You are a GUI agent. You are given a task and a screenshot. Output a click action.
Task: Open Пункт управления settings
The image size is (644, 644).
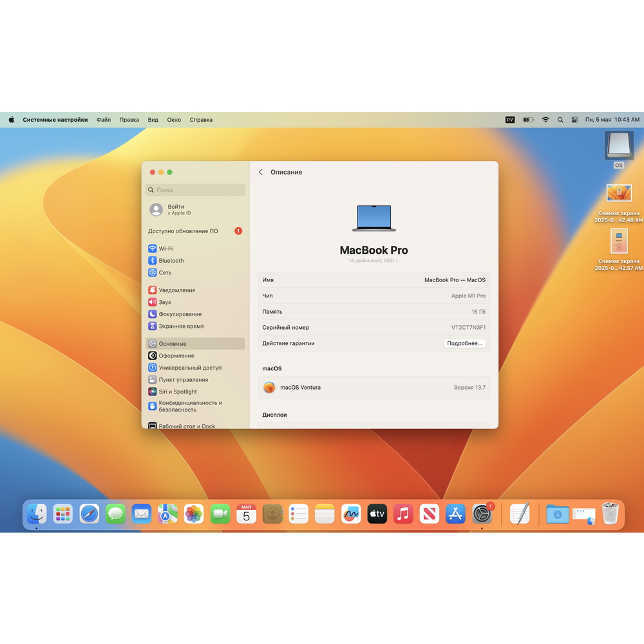[195, 379]
